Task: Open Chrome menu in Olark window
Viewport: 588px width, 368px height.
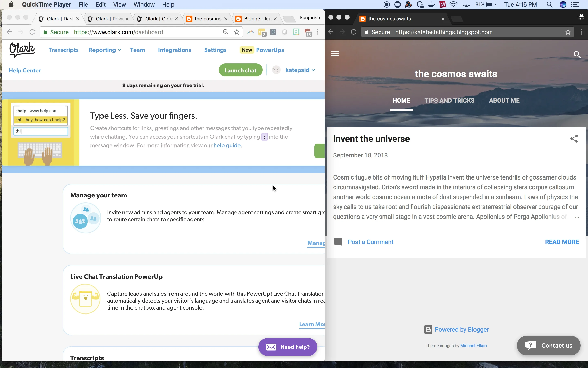Action: tap(317, 32)
